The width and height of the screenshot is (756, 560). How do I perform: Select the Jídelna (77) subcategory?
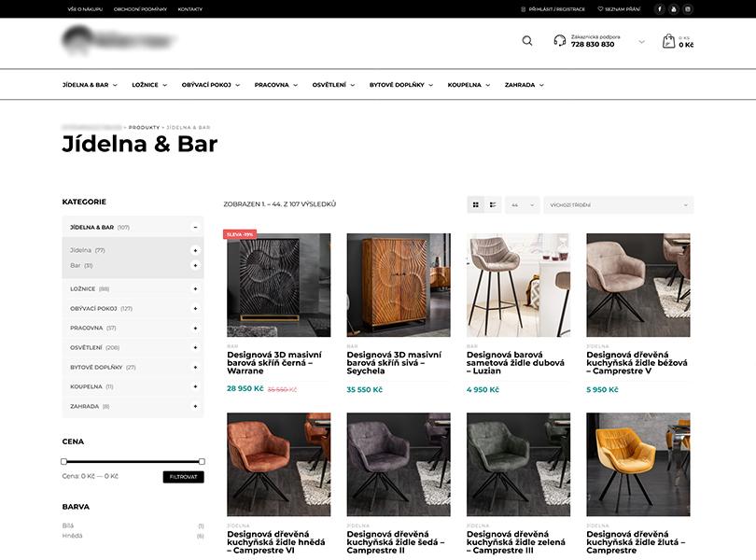click(x=88, y=250)
